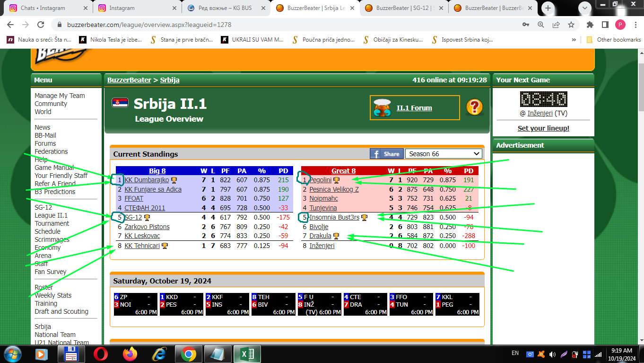Open the KKL vs PEG game box

coord(457,304)
